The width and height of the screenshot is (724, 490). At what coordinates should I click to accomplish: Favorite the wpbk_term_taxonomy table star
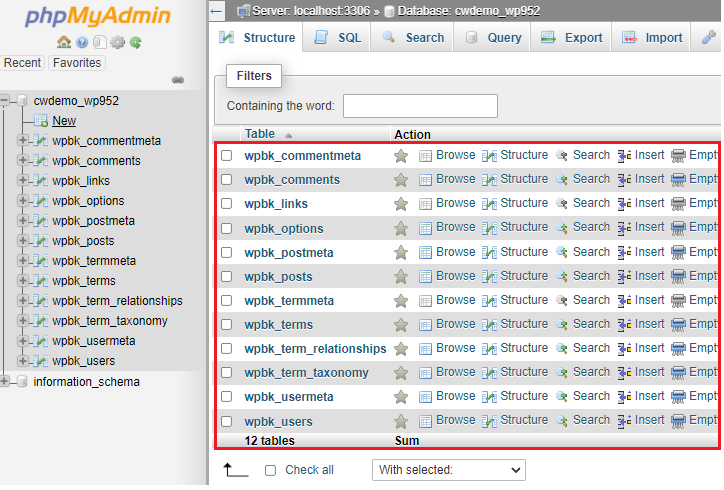coord(401,373)
